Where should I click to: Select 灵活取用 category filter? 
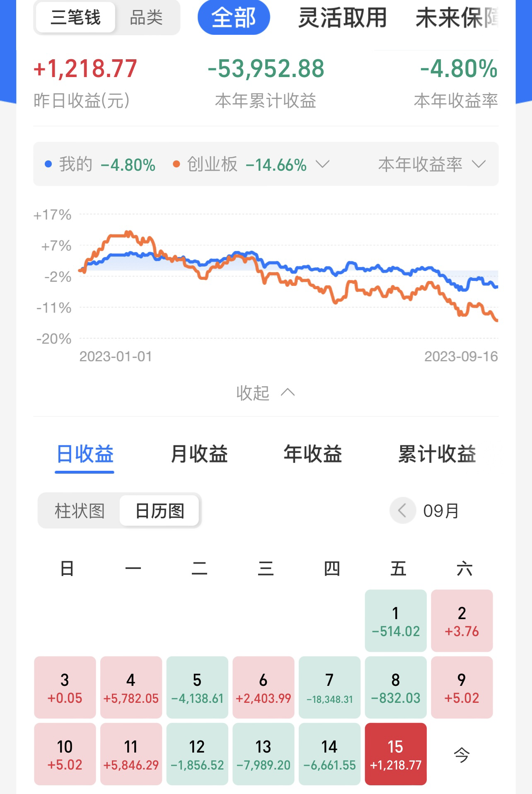coord(343,17)
